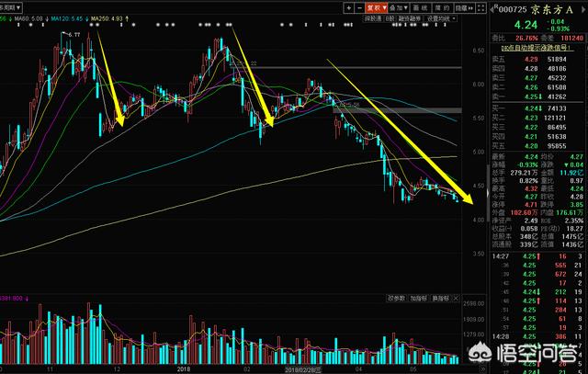Click the plus zoom-in chart button

click(348, 7)
